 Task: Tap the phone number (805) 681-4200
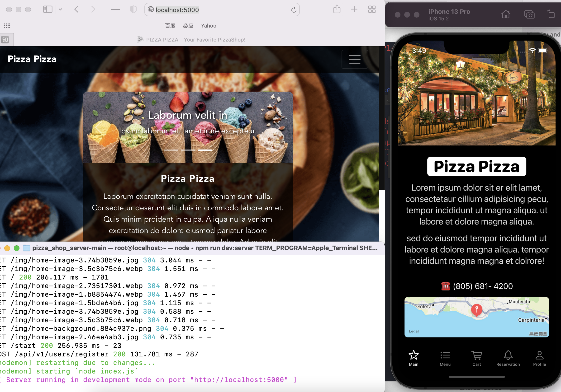click(483, 286)
